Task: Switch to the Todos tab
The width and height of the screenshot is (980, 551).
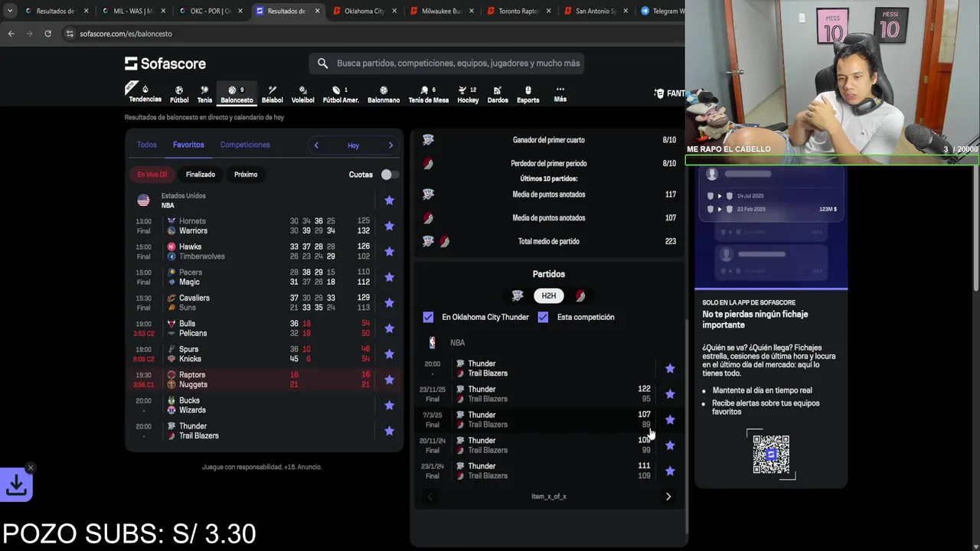Action: point(146,145)
